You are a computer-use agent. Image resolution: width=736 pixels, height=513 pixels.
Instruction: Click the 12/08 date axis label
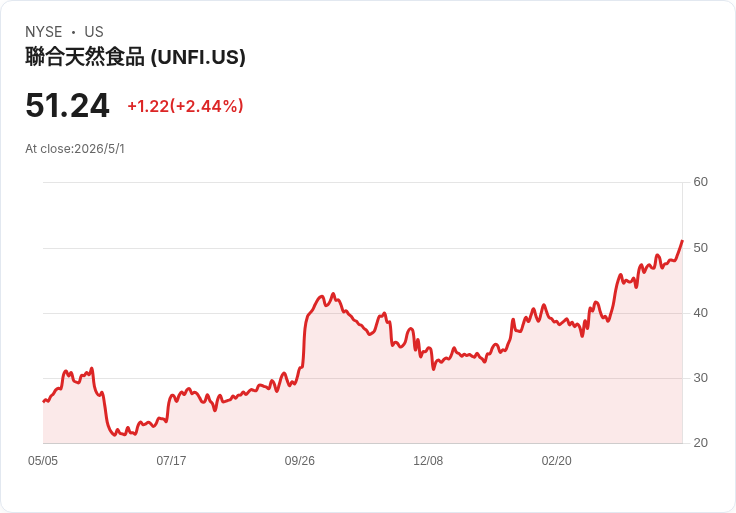click(x=428, y=460)
